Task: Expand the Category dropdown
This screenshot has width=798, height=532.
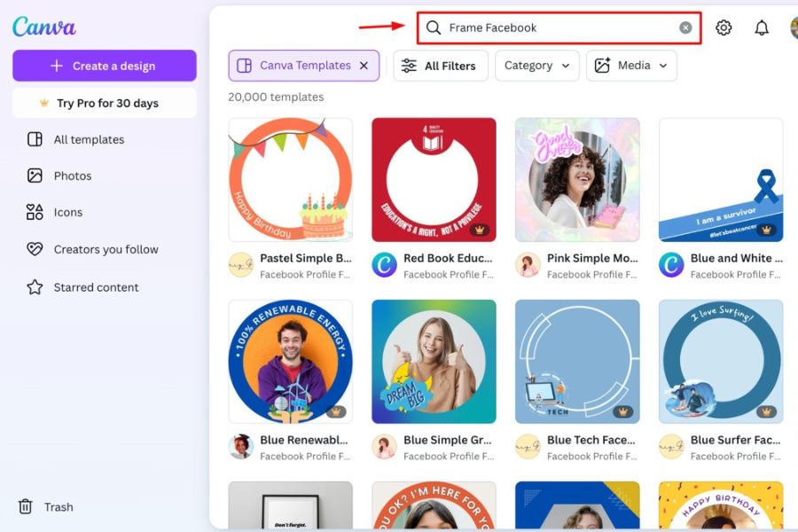Action: (537, 66)
